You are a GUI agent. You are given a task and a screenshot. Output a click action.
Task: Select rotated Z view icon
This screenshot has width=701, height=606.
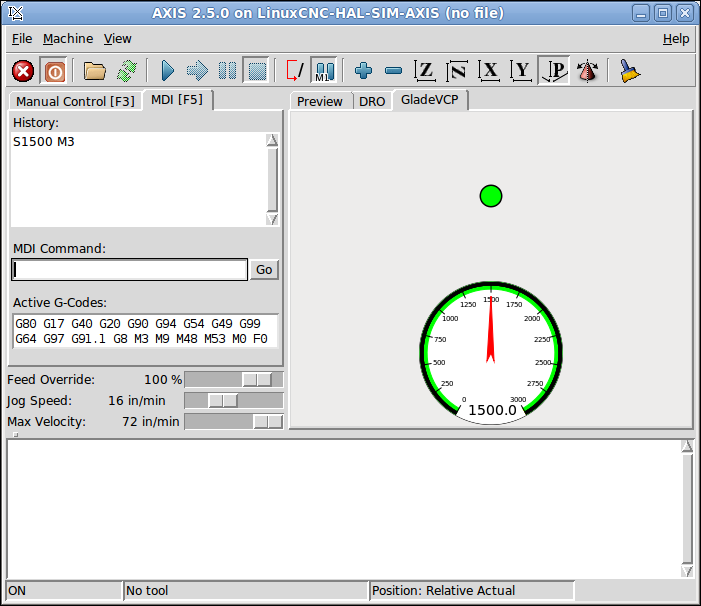(x=457, y=71)
